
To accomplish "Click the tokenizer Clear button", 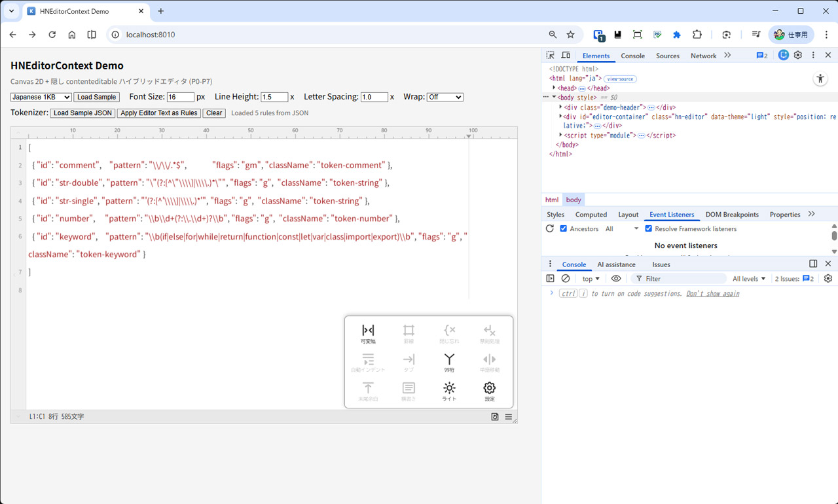I will 214,113.
